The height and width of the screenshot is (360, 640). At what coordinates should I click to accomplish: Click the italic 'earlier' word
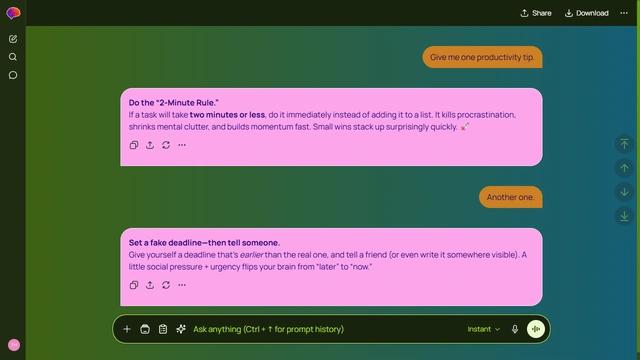pyautogui.click(x=251, y=255)
